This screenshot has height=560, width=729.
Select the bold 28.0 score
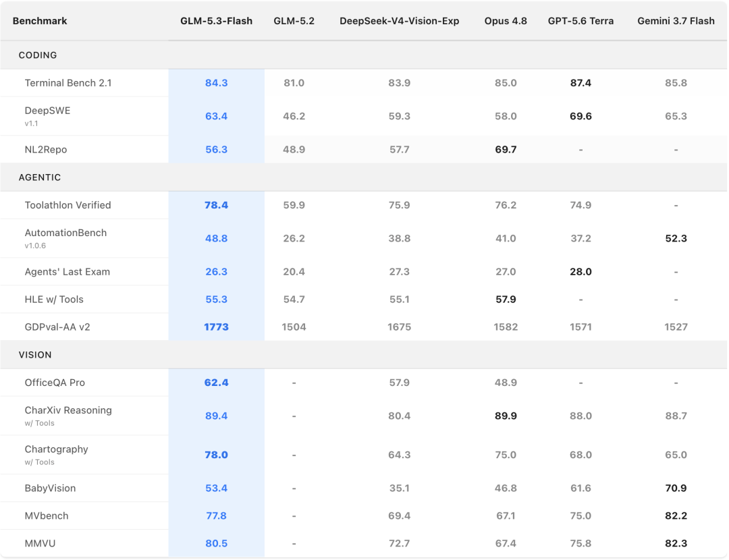[x=580, y=271]
